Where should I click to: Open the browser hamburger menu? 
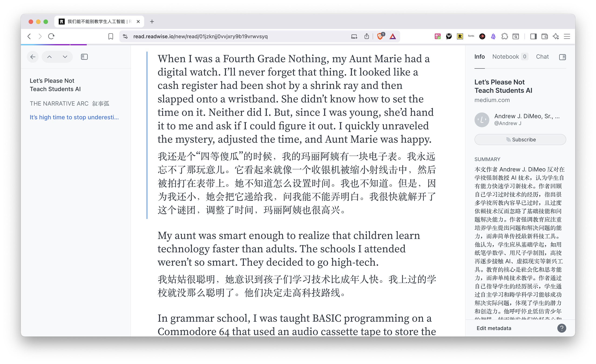(x=567, y=36)
